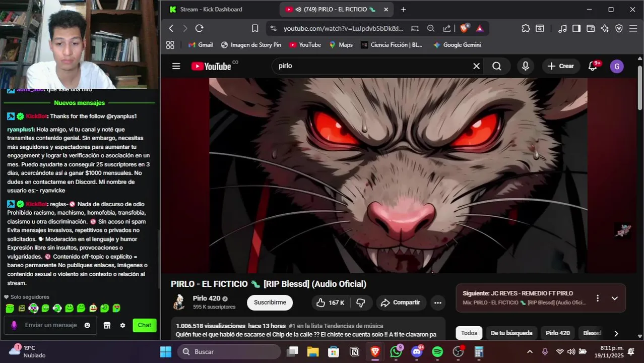The width and height of the screenshot is (644, 363).
Task: Open the playlist three-dot options menu
Action: coord(598,298)
